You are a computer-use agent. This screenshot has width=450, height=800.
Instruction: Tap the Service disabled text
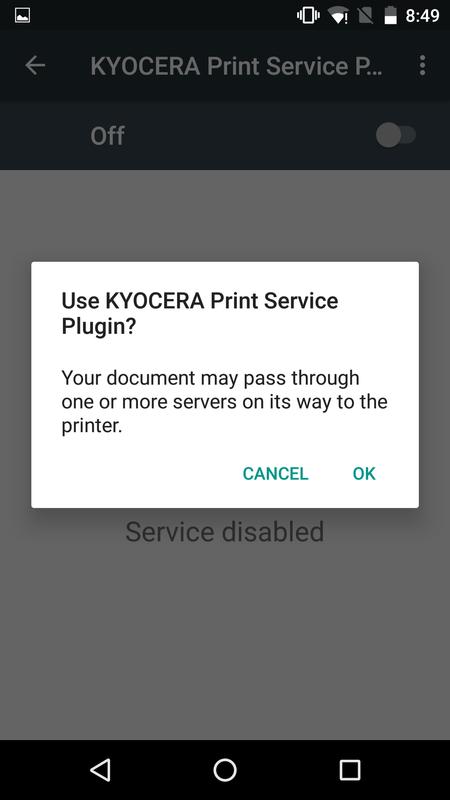click(224, 532)
